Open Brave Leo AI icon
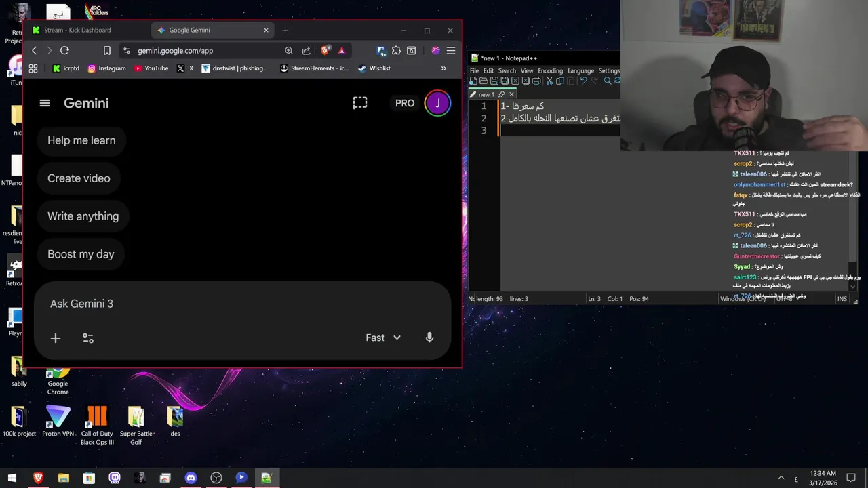The width and height of the screenshot is (868, 488). (435, 50)
